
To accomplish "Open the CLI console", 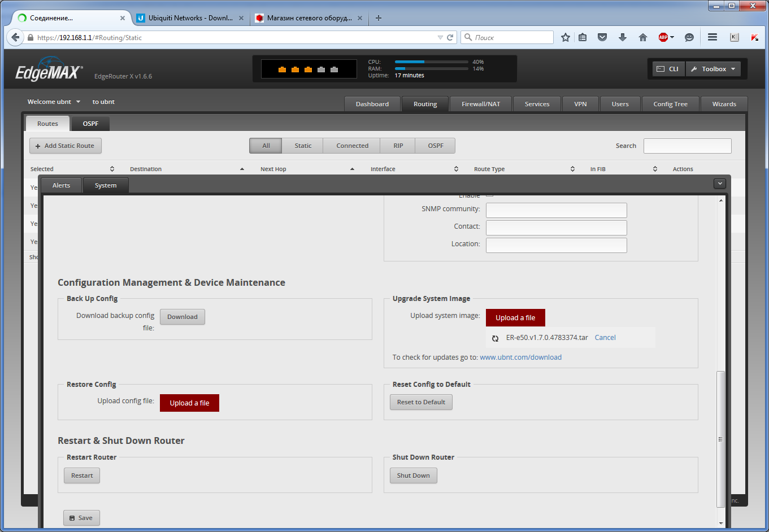I will coord(668,68).
